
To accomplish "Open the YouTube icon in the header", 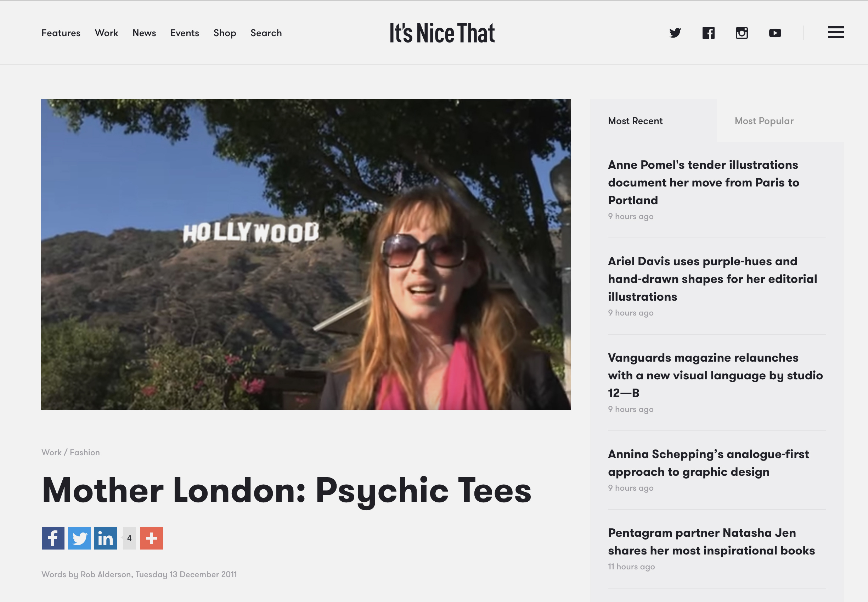I will click(775, 33).
